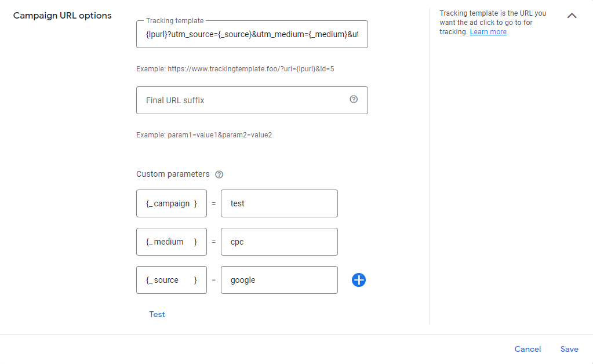Click the tracking template example URL text
593x364 pixels.
[x=235, y=69]
